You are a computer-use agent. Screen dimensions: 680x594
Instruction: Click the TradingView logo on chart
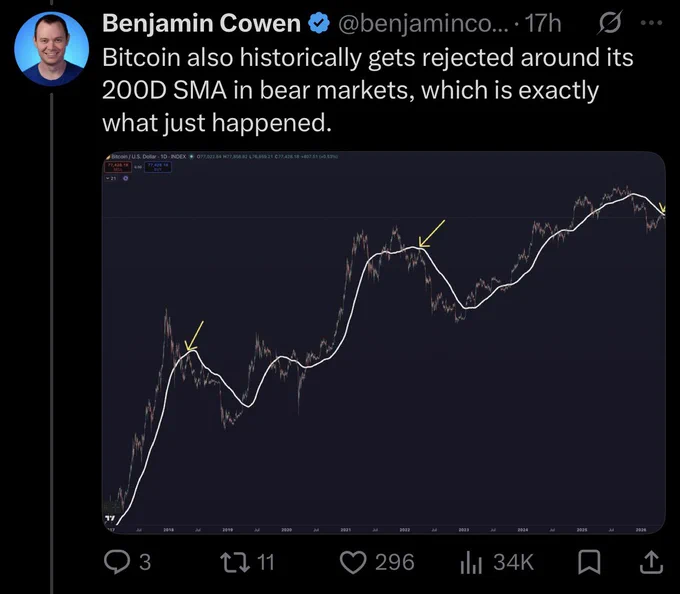tap(110, 519)
